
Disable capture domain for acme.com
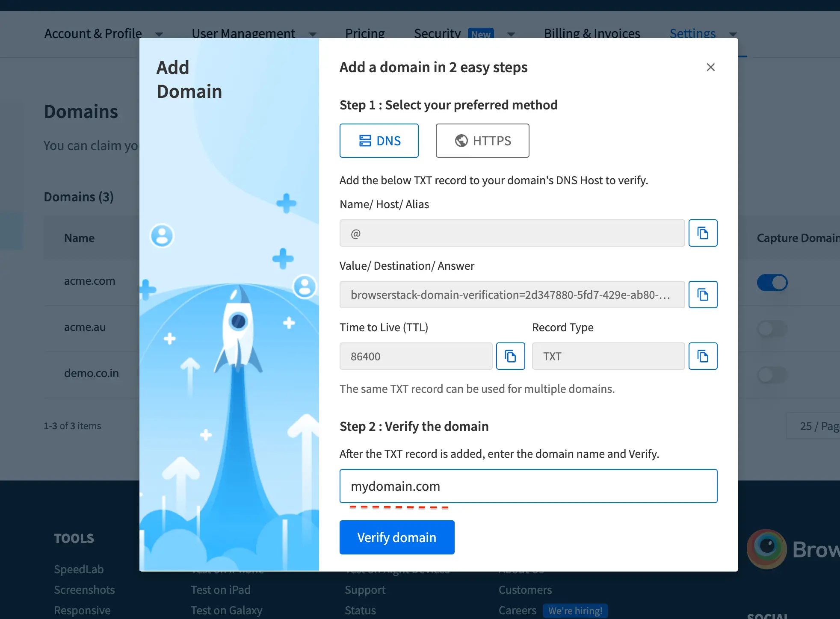772,283
